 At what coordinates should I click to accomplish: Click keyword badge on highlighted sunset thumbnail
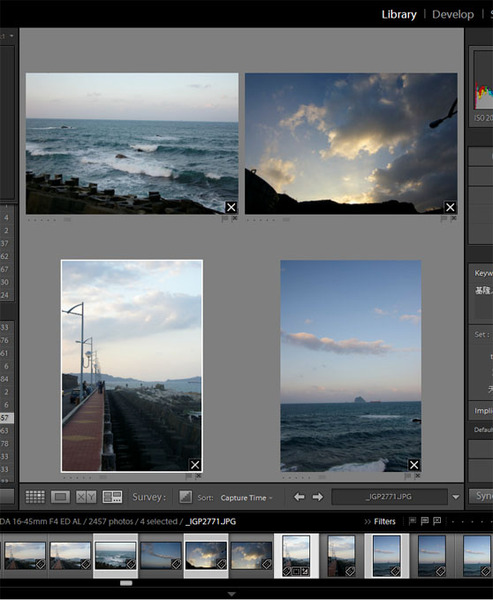(x=221, y=564)
